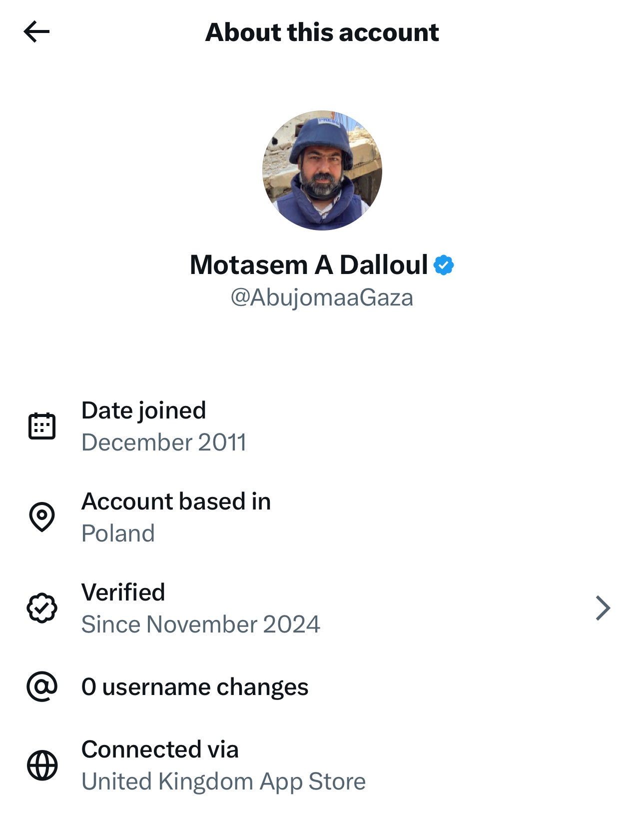This screenshot has height=829, width=644.
Task: Tap the location pin icon
Action: 42,516
